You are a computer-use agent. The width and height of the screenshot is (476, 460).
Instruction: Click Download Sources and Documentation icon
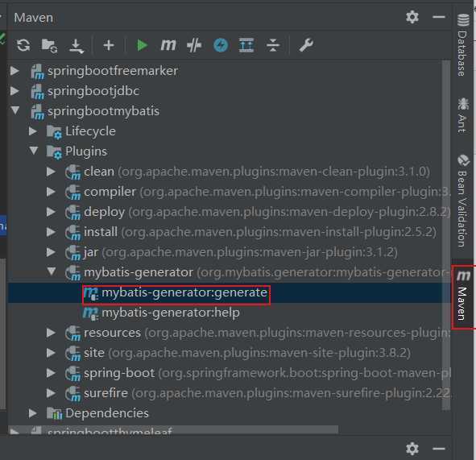[77, 46]
